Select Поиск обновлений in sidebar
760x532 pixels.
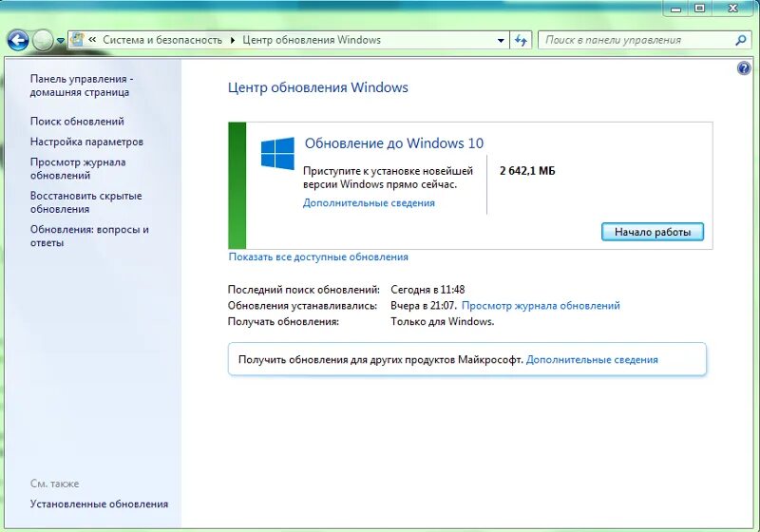coord(77,122)
